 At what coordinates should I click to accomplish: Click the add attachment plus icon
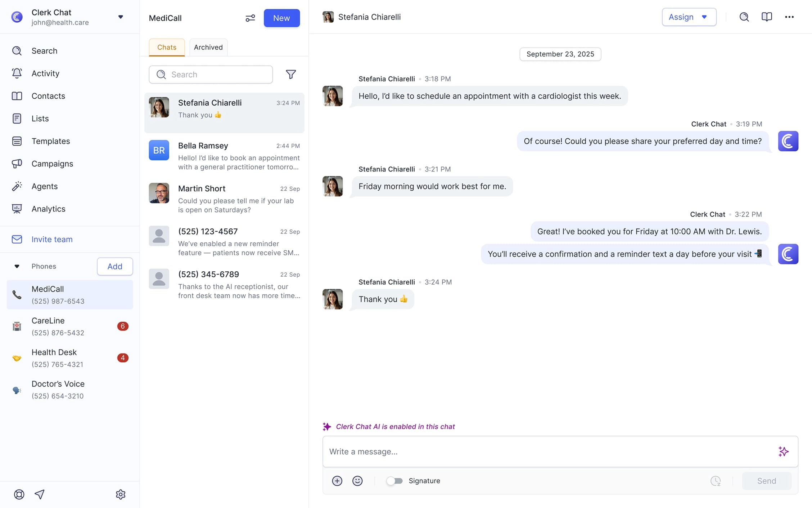click(x=337, y=481)
